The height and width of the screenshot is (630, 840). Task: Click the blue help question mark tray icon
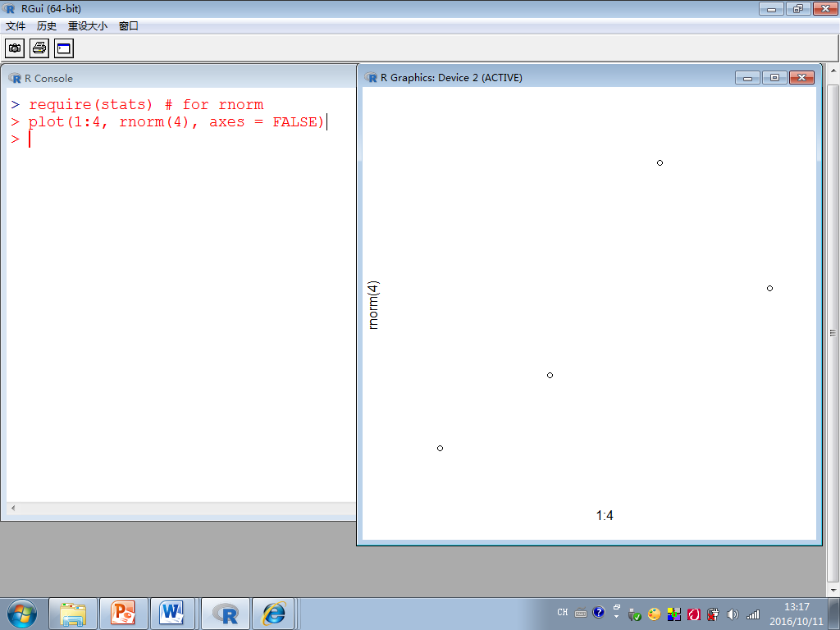point(598,612)
